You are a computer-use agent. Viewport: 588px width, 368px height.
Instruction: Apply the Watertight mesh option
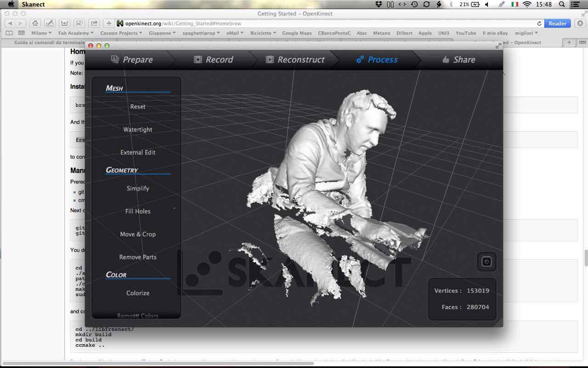tap(138, 129)
